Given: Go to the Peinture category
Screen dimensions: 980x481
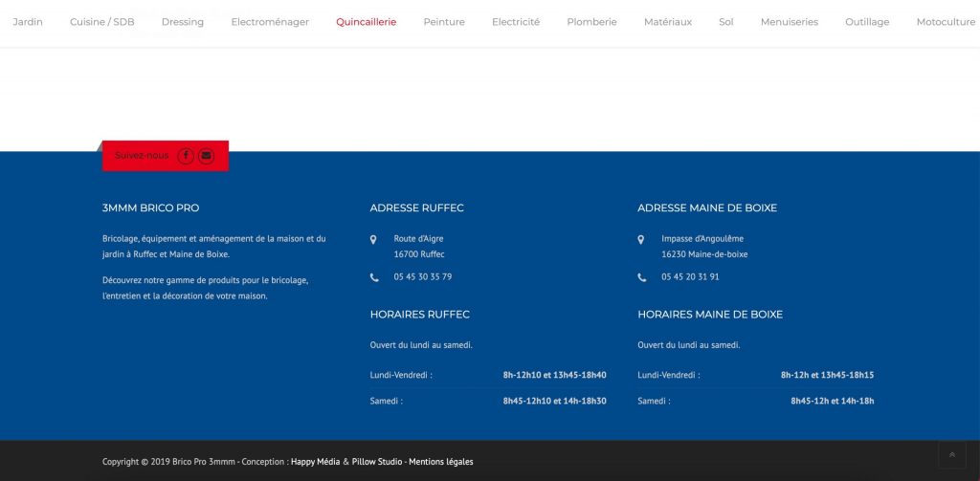Looking at the screenshot, I should click(444, 22).
